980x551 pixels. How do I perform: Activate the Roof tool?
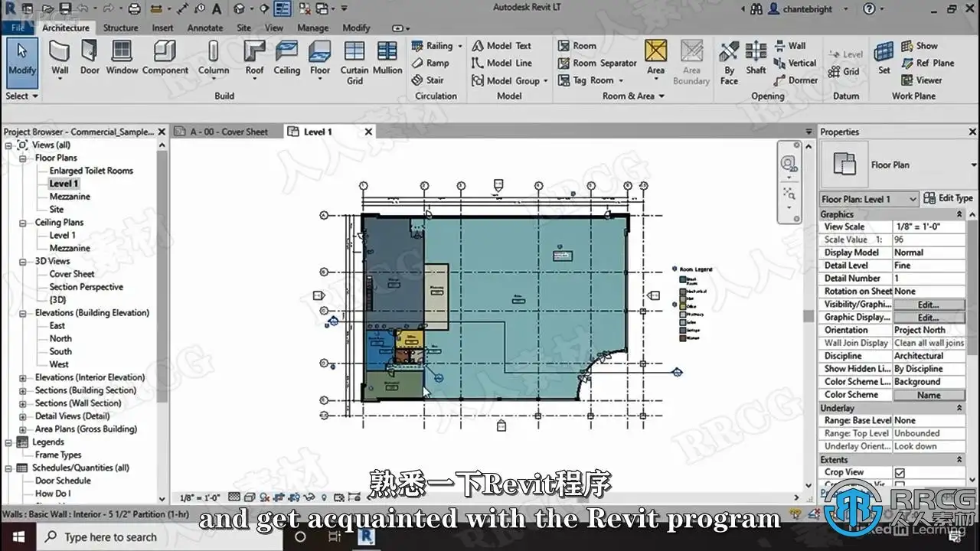click(x=254, y=58)
